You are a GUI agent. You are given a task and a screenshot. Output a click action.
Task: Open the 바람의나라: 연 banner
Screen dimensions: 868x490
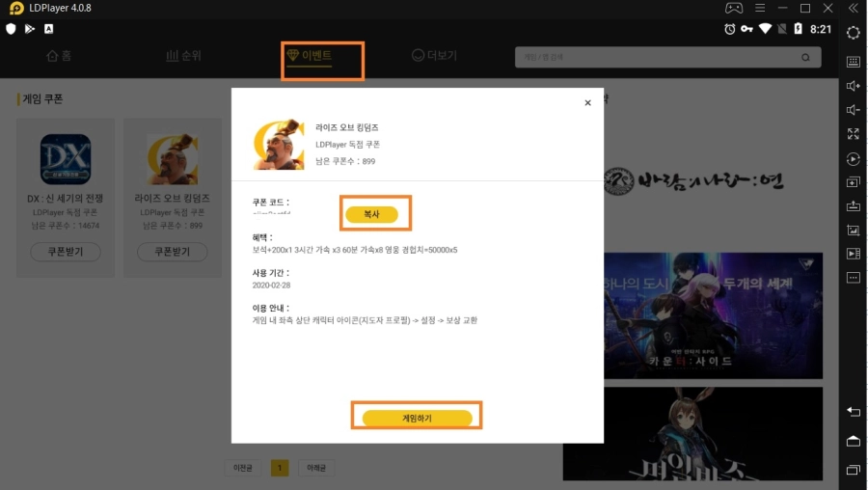(693, 181)
